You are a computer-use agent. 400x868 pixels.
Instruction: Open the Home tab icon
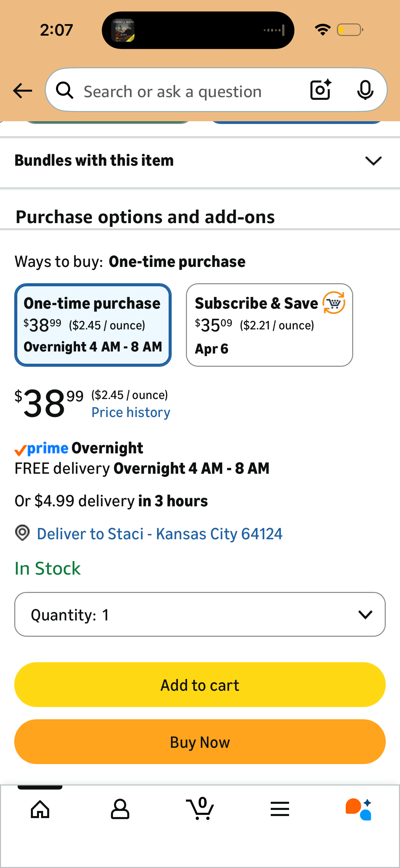[40, 809]
